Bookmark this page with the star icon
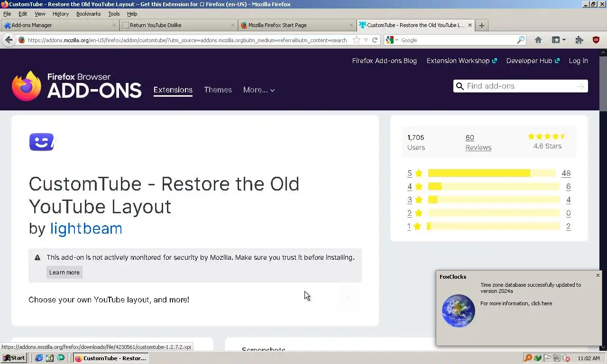 pos(357,40)
